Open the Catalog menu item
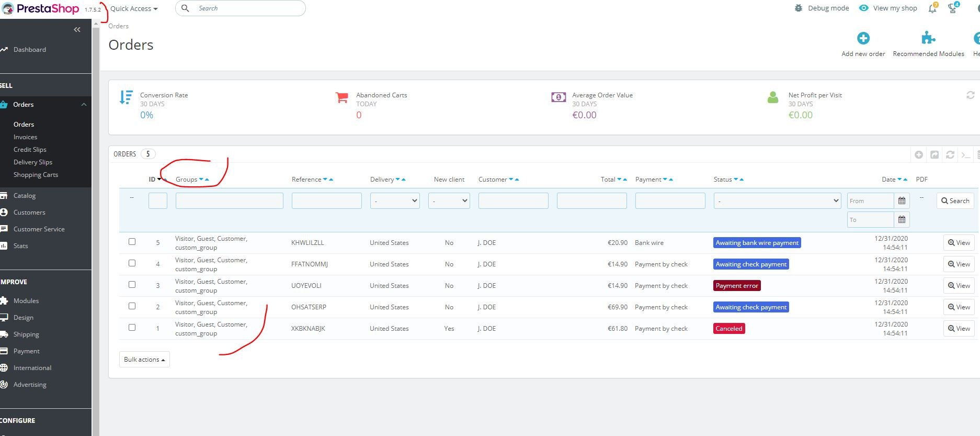Image resolution: width=980 pixels, height=436 pixels. 25,196
